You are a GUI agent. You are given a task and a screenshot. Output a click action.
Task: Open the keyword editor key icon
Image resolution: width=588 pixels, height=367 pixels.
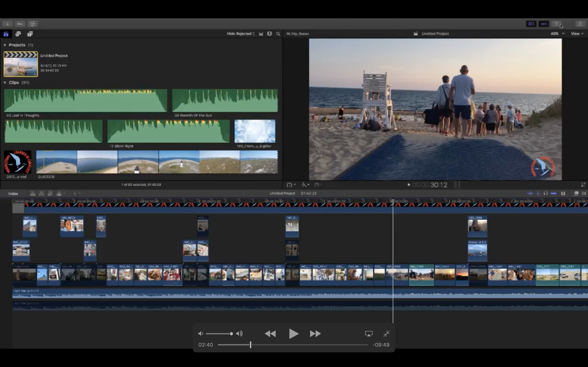coord(20,24)
